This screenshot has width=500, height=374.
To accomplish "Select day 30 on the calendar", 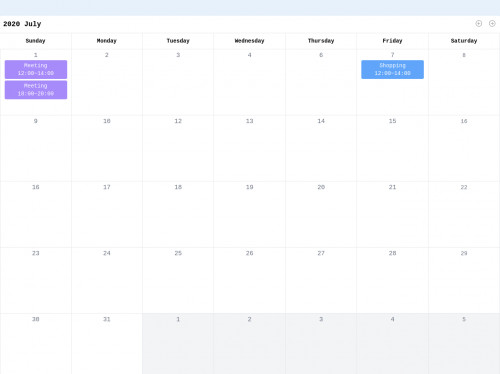I will pyautogui.click(x=35, y=344).
